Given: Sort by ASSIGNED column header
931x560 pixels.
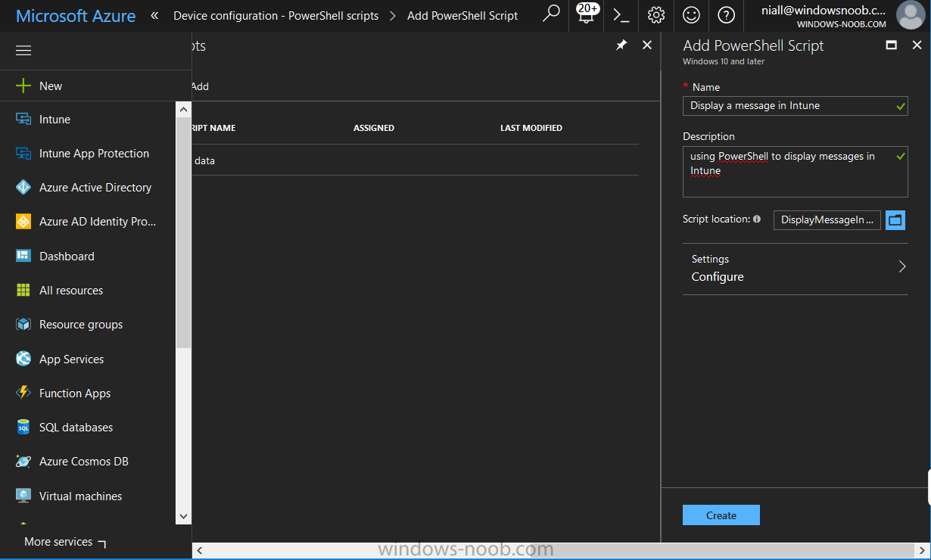Looking at the screenshot, I should 374,128.
